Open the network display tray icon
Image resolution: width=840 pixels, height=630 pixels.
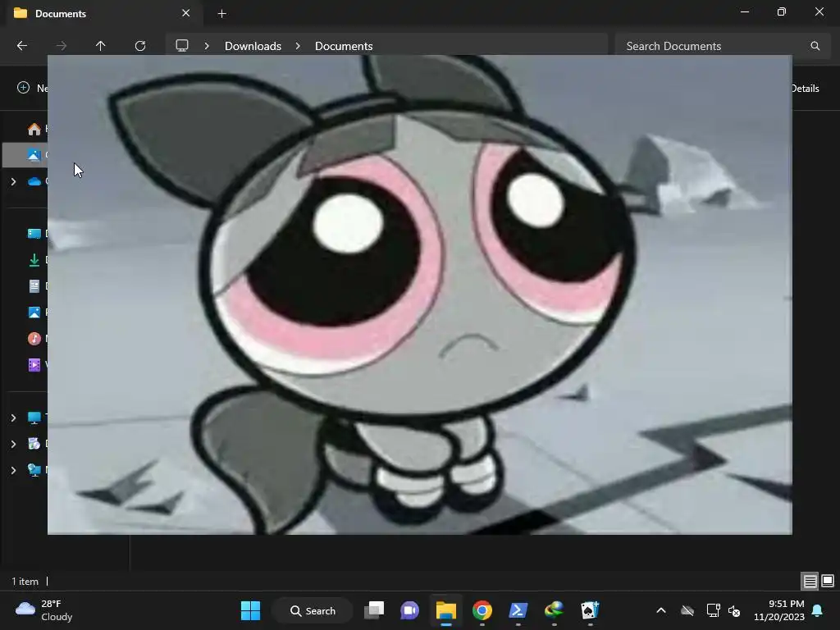(713, 610)
